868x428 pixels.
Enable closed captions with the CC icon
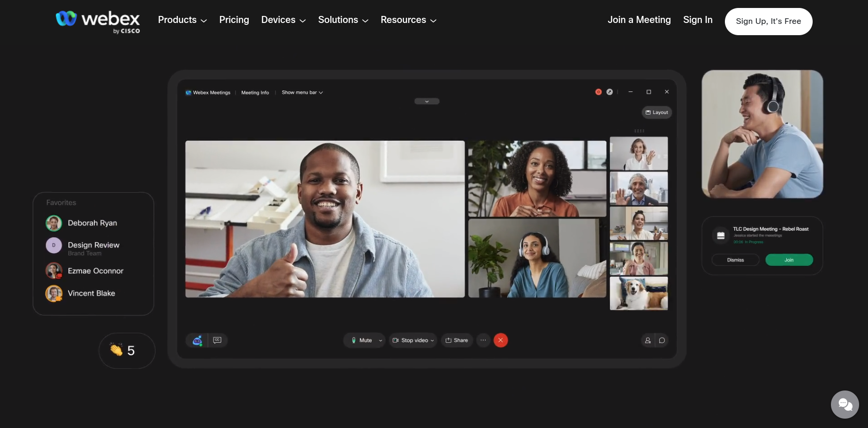point(217,340)
